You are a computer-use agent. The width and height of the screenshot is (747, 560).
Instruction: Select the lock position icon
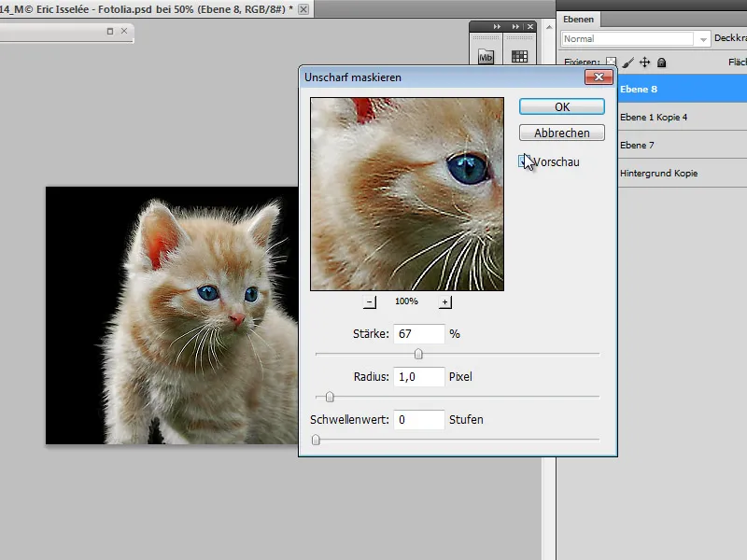(644, 61)
